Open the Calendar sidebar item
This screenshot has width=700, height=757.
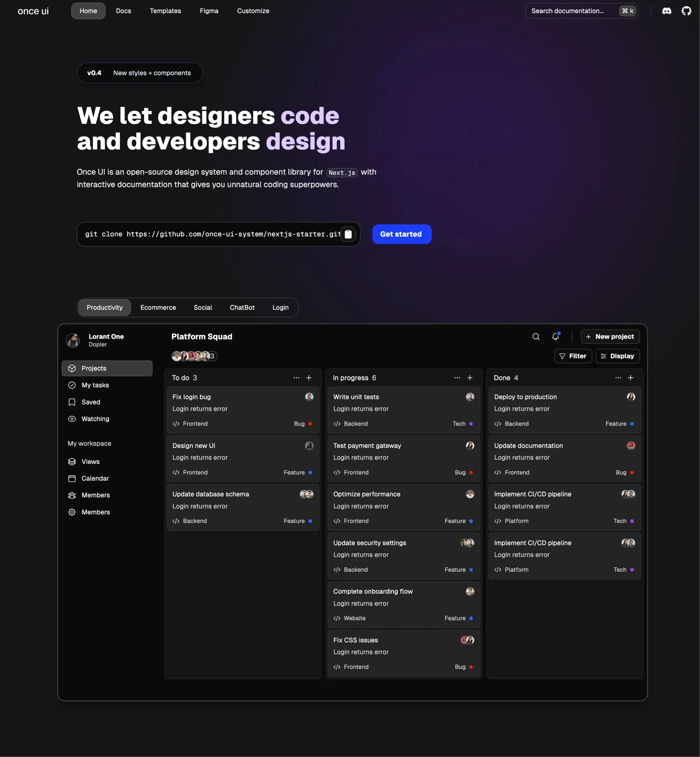[95, 478]
